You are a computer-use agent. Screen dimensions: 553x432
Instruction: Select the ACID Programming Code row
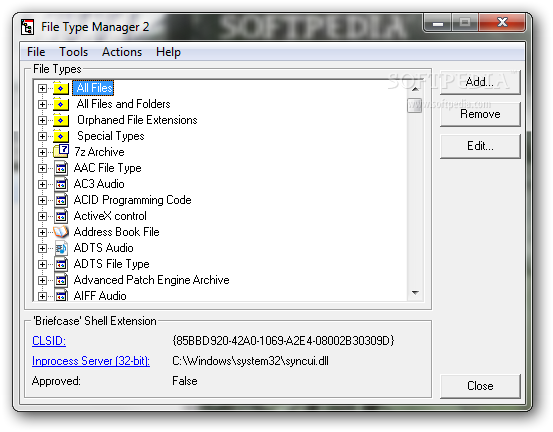pos(133,200)
